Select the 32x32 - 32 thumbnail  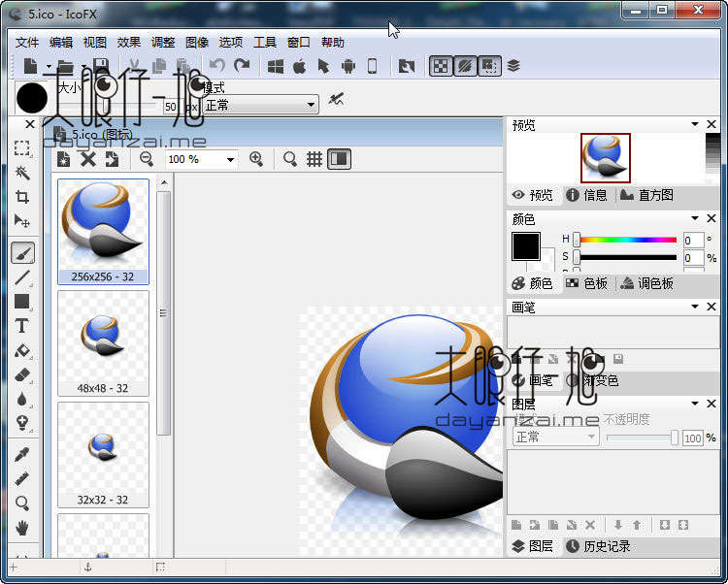(103, 455)
